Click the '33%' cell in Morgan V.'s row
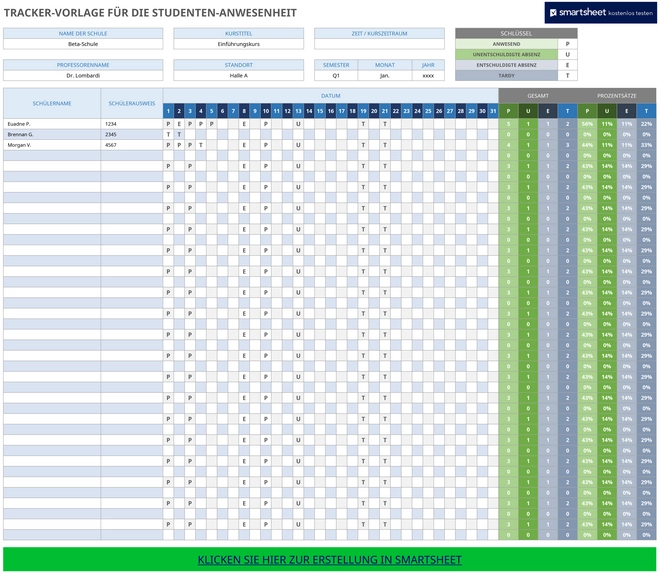 (646, 145)
